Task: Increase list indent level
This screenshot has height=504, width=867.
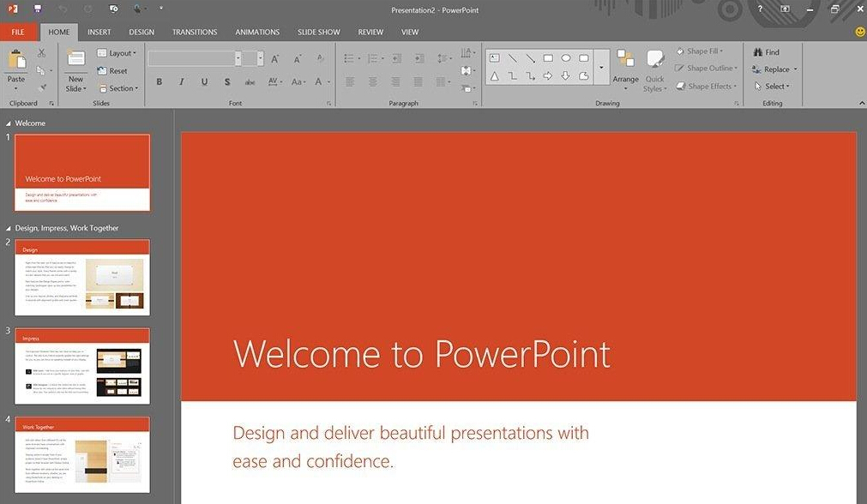Action: click(x=419, y=58)
